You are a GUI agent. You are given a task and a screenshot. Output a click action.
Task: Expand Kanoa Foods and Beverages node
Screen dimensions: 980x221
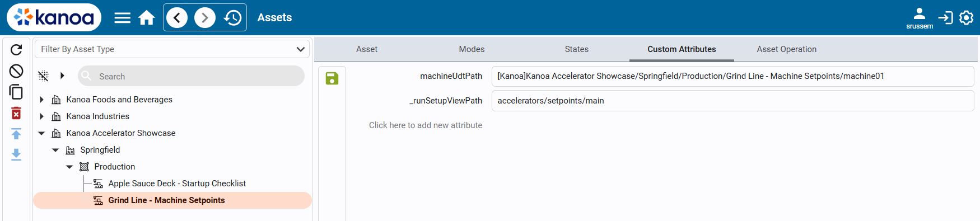(41, 100)
